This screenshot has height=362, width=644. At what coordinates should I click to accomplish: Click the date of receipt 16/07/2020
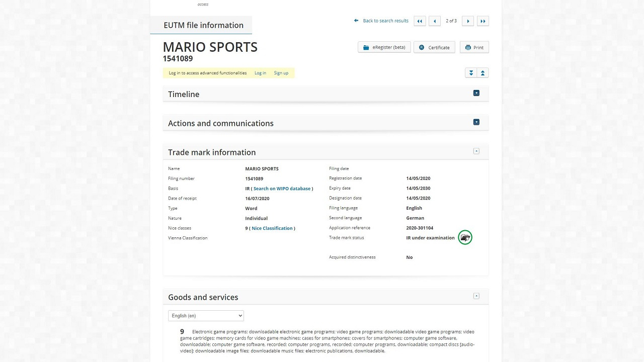257,199
